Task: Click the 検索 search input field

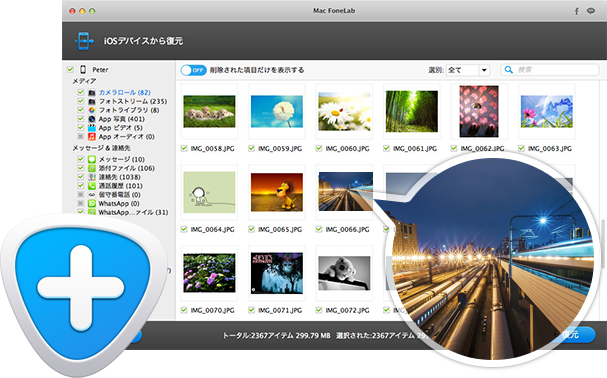Action: 550,70
